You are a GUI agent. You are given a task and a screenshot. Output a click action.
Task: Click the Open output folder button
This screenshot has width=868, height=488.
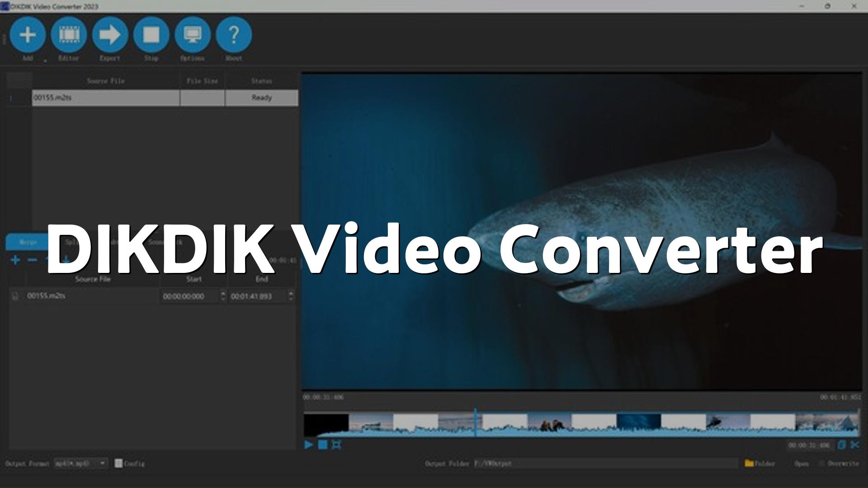[x=802, y=464]
